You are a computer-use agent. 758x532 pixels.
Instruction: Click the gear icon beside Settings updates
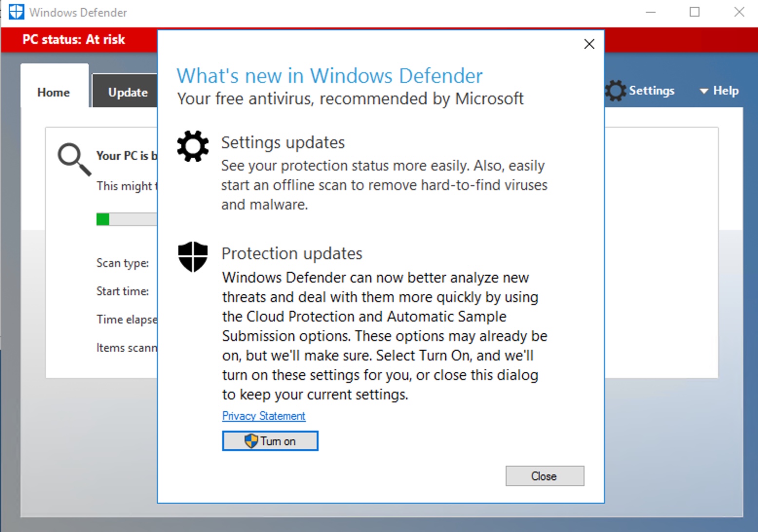[x=193, y=146]
